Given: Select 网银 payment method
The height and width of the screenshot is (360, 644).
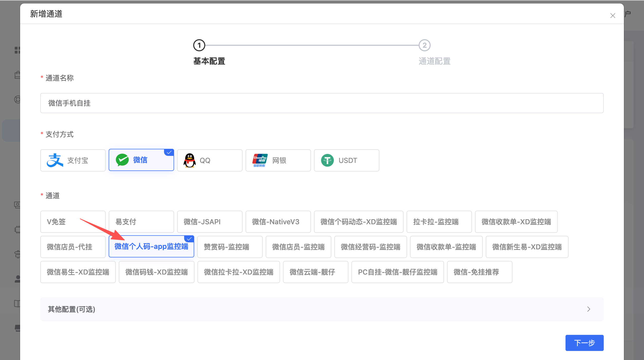Looking at the screenshot, I should point(278,160).
